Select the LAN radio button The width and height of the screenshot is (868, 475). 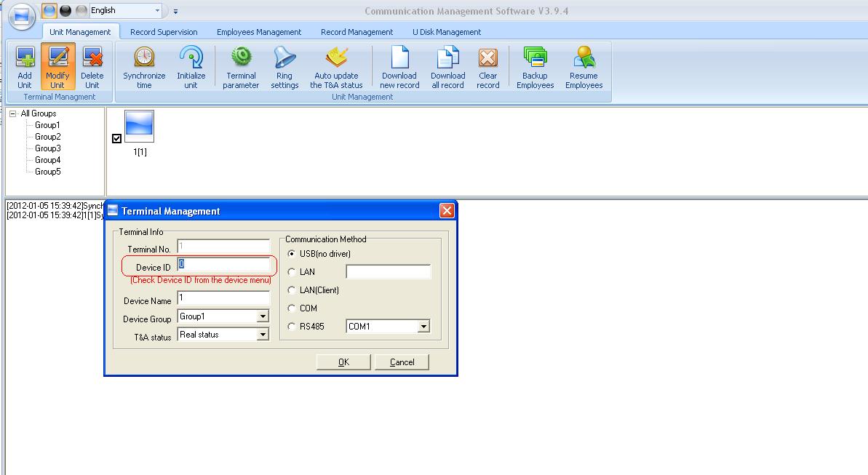(x=292, y=272)
